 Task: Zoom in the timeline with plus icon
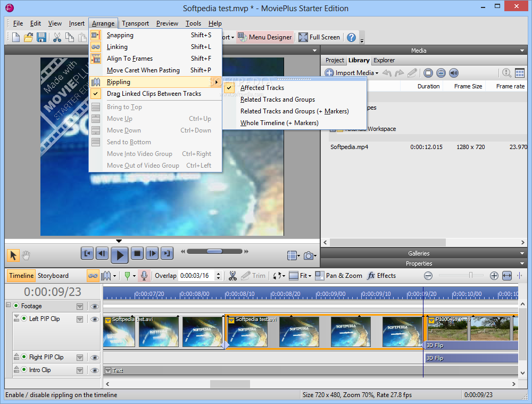(494, 276)
